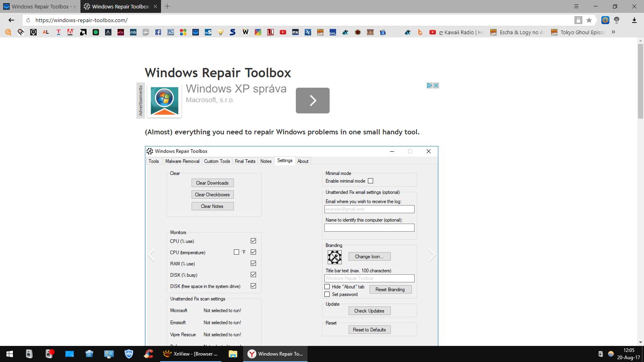
Task: Open the red 'LL' bookmark icon
Action: [270, 32]
